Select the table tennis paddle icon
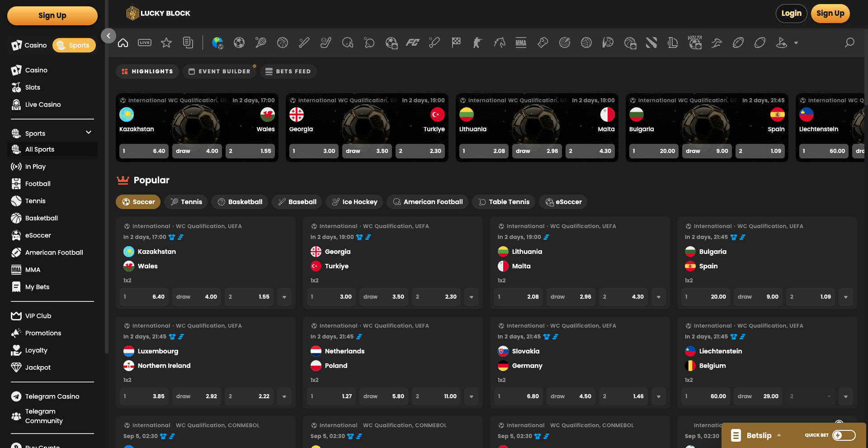 [369, 43]
